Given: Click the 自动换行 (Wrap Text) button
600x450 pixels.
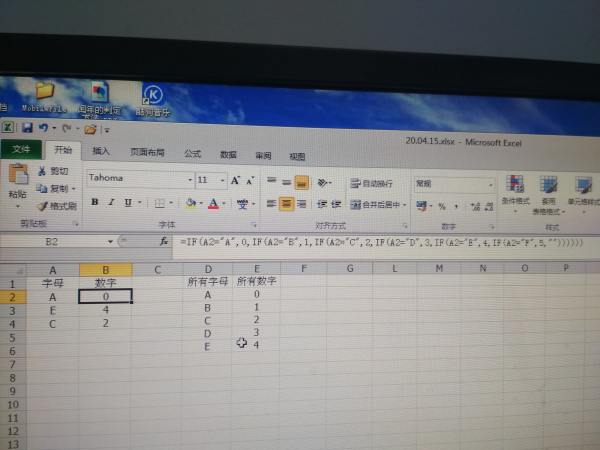Looking at the screenshot, I should [x=371, y=184].
